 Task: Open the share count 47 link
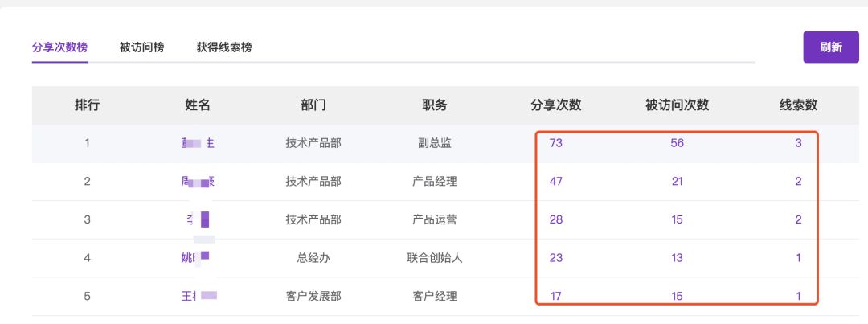coord(556,182)
